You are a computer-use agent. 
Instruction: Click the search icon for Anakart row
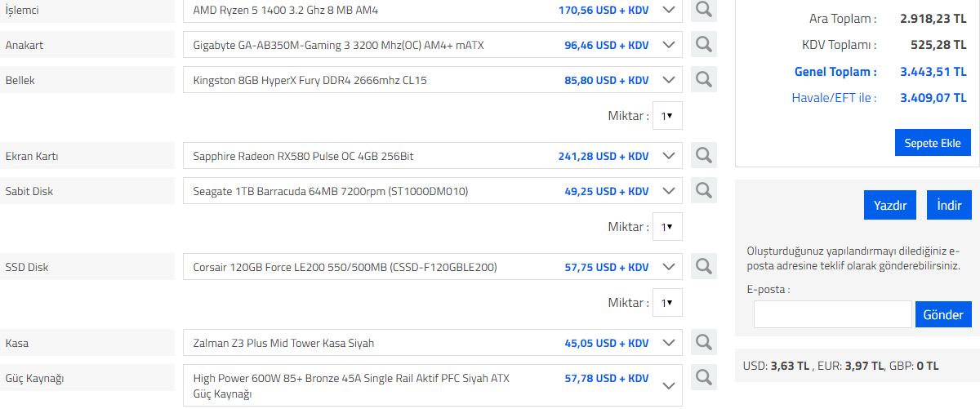(x=704, y=45)
